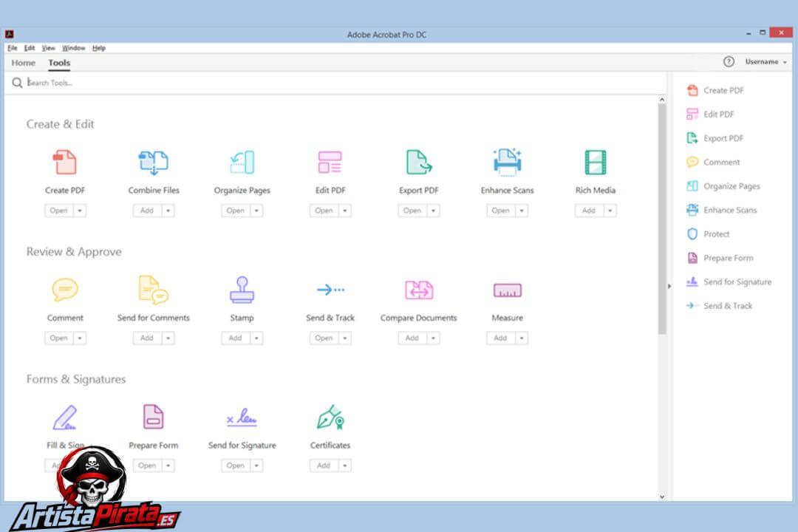Open the dropdown arrow under Stamp
Screen dimensions: 798x532
point(257,338)
